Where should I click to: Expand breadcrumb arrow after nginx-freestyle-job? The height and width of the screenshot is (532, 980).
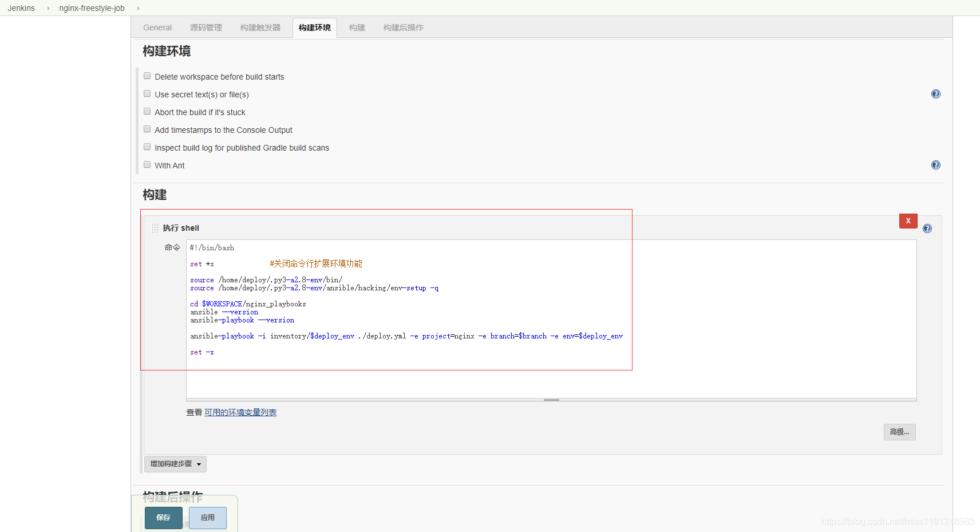click(138, 8)
